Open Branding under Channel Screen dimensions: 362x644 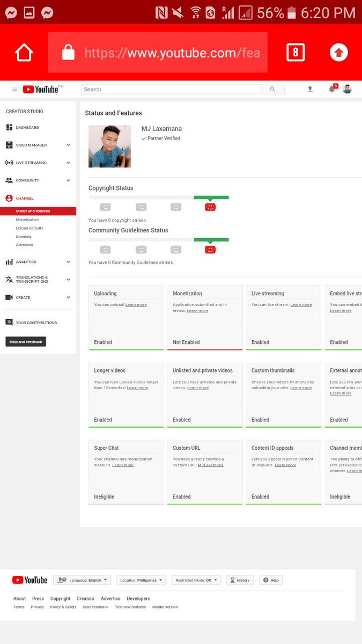pos(24,237)
